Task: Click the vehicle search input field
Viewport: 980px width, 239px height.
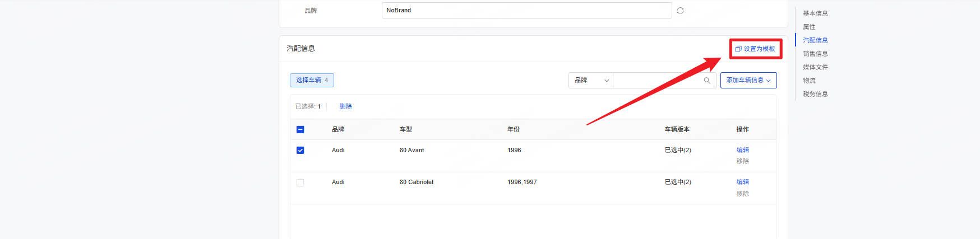Action: click(x=658, y=80)
